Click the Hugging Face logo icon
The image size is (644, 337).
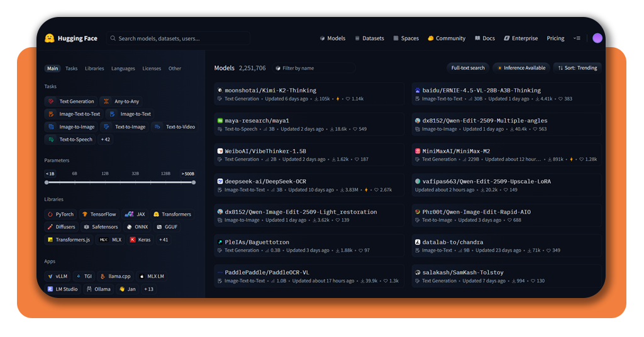(x=50, y=38)
